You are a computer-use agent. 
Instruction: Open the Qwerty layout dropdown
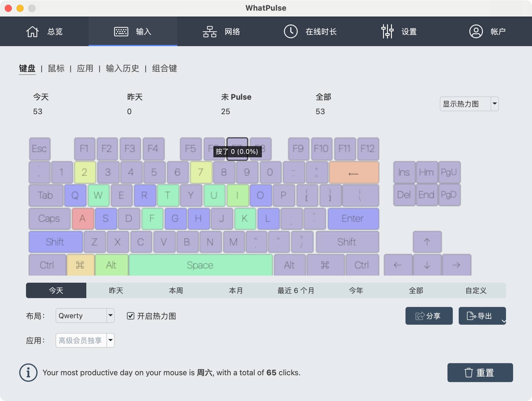click(x=85, y=316)
